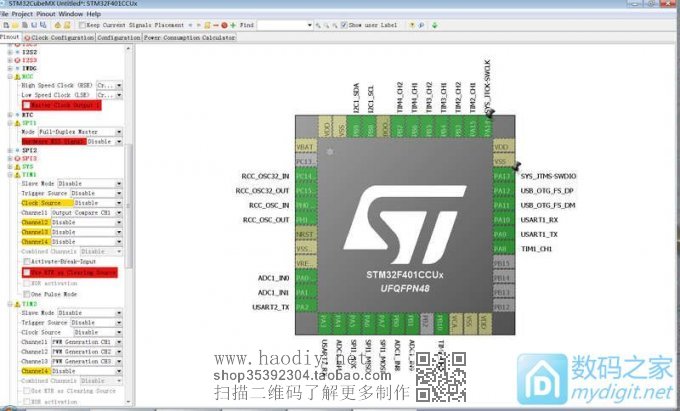680x411 pixels.
Task: Open the Window menu
Action: [70, 14]
